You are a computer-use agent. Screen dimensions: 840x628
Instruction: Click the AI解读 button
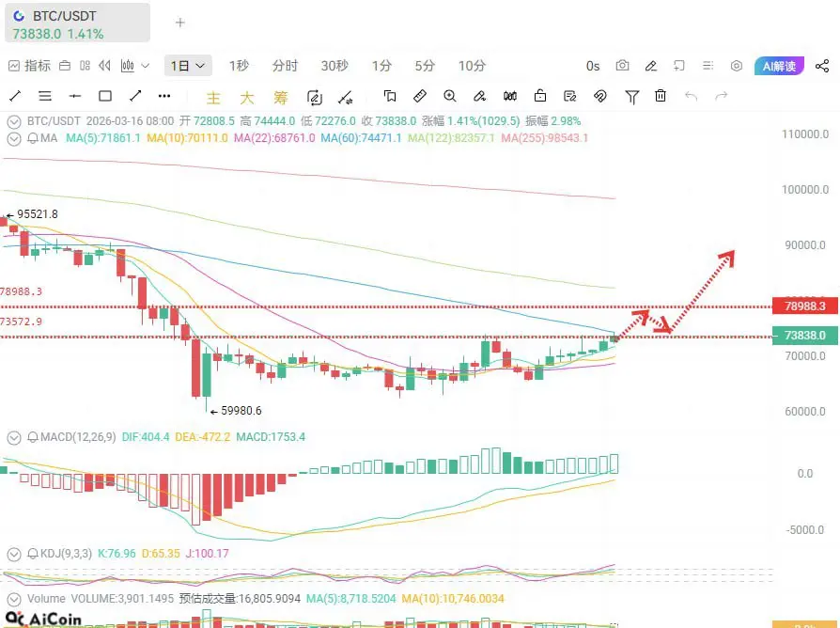780,66
